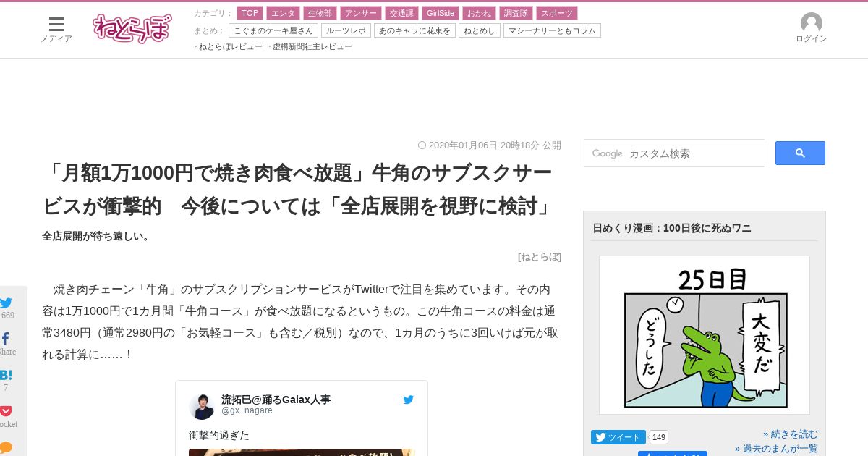This screenshot has height=456, width=868.
Task: Click 流拓巳@踊るGaiax人事 tweet author name
Action: pos(276,400)
